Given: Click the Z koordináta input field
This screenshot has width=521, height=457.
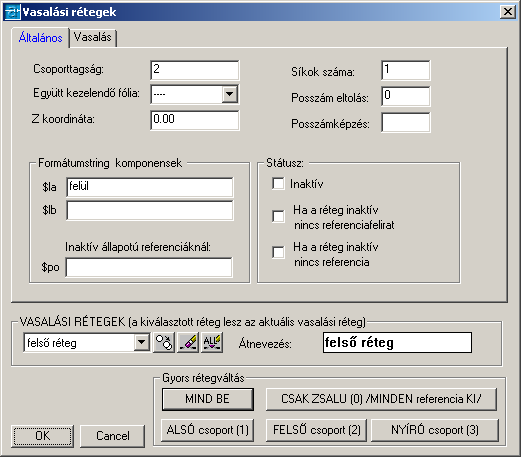Looking at the screenshot, I should (195, 120).
